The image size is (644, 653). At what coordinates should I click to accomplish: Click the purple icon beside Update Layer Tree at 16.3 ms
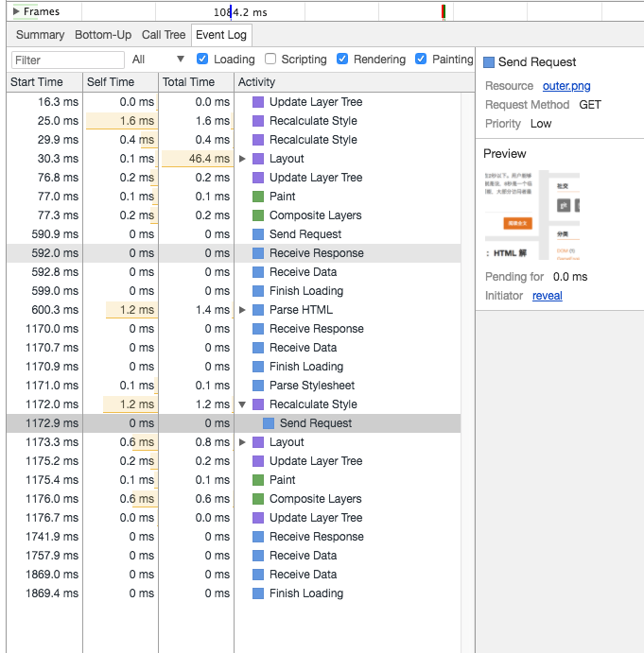[258, 102]
